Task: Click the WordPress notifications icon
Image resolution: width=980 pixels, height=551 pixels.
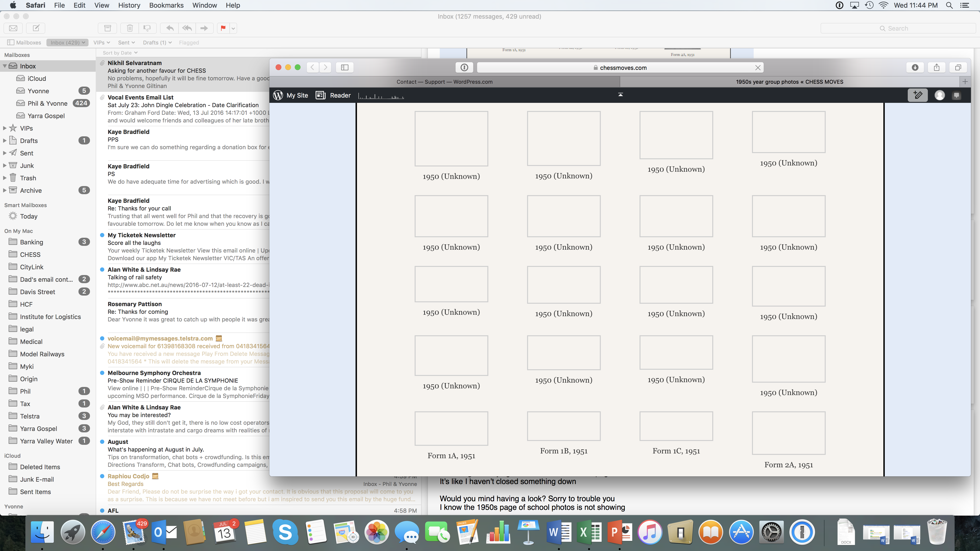Action: [x=956, y=95]
